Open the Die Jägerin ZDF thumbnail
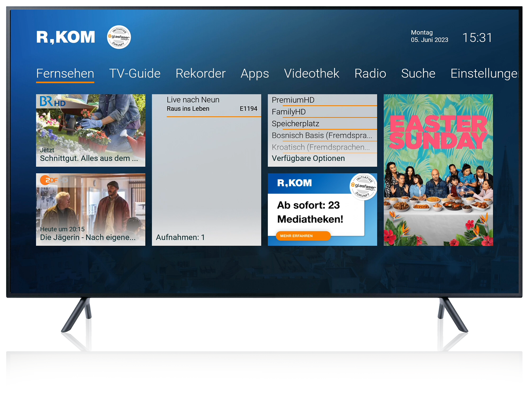Screen dimensions: 528x420 point(90,209)
